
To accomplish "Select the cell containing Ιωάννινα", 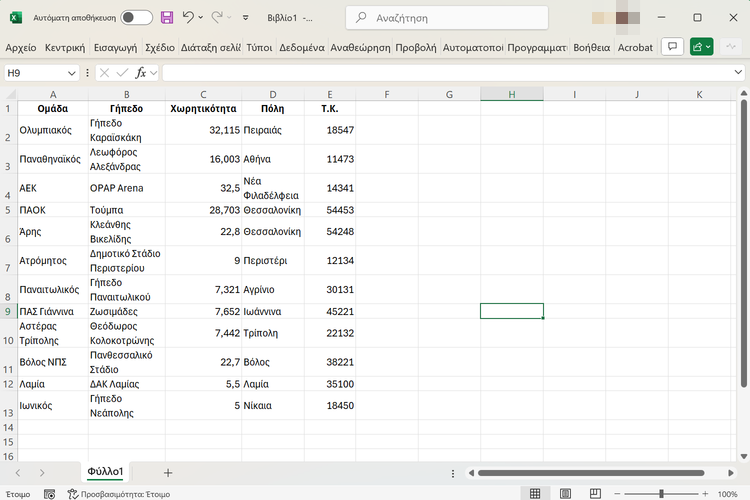I will tap(273, 311).
